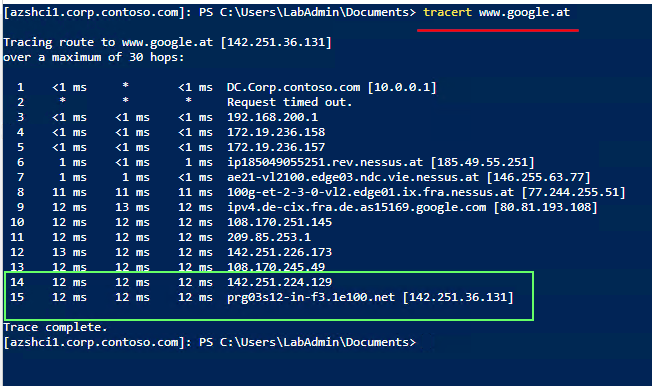Click IP address 142.251.226.173
Screen dimensions: 652x386
279,252
